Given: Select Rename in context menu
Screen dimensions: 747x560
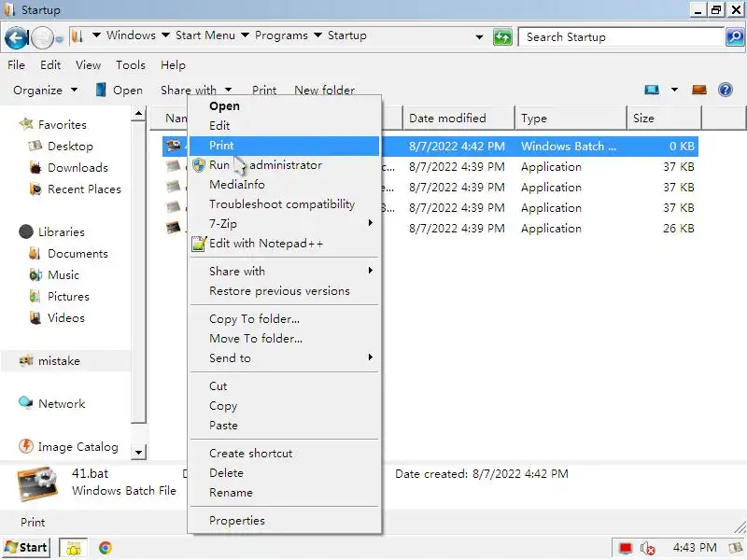Looking at the screenshot, I should click(x=285, y=492).
